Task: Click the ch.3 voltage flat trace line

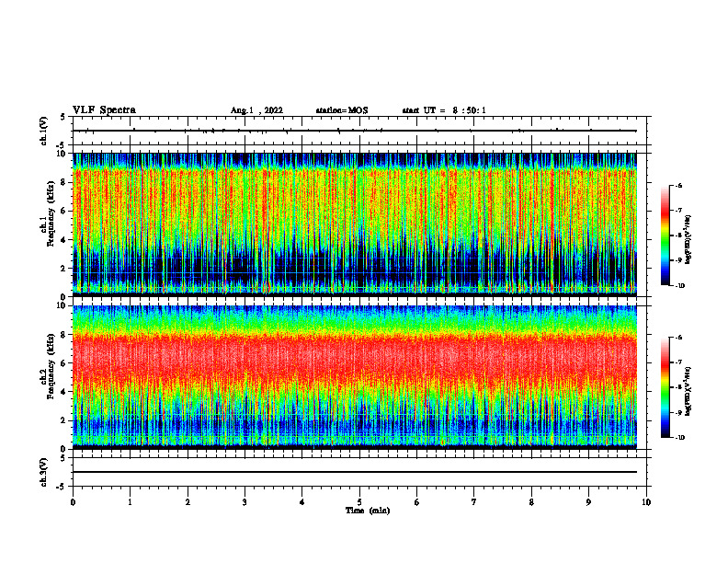Action: tap(355, 472)
